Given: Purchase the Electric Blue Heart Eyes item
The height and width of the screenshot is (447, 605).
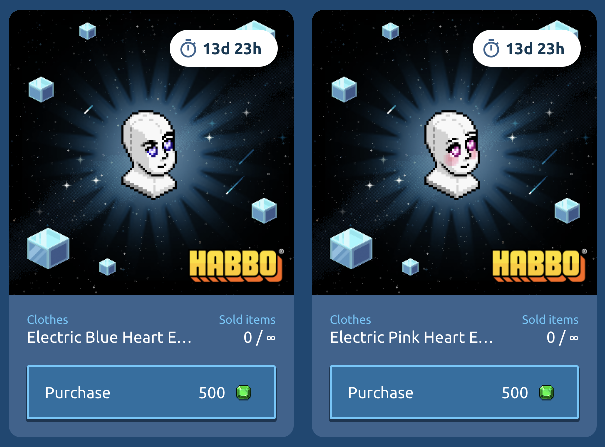Looking at the screenshot, I should 151,392.
